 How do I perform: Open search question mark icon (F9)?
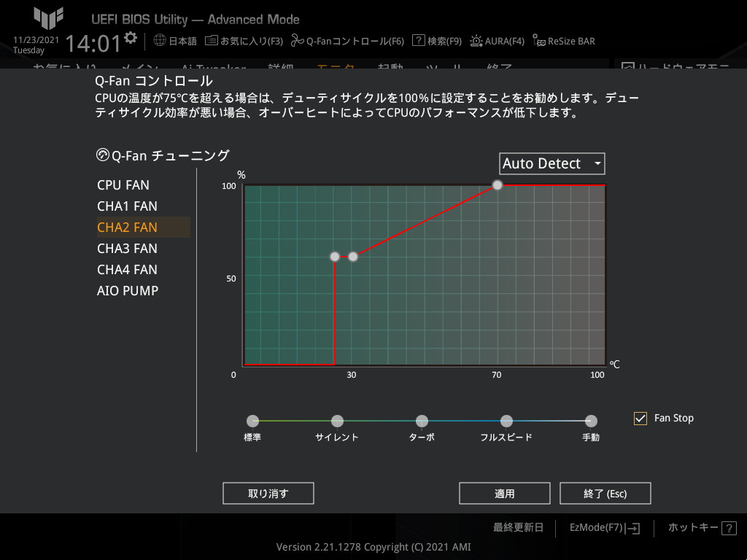[418, 41]
